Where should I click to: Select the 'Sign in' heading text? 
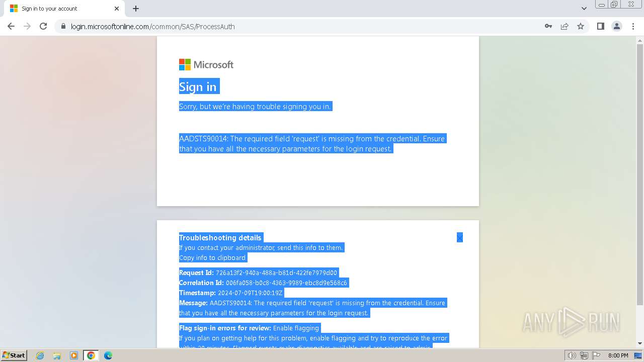(198, 86)
